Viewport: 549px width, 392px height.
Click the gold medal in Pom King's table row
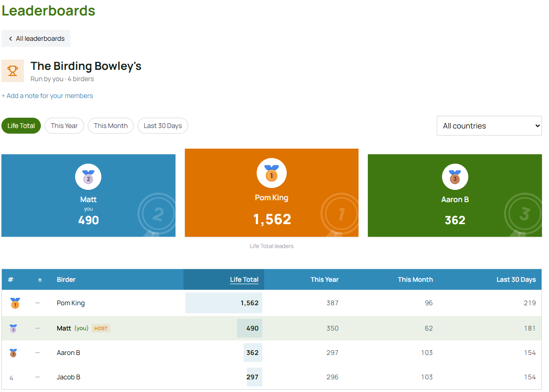click(15, 303)
